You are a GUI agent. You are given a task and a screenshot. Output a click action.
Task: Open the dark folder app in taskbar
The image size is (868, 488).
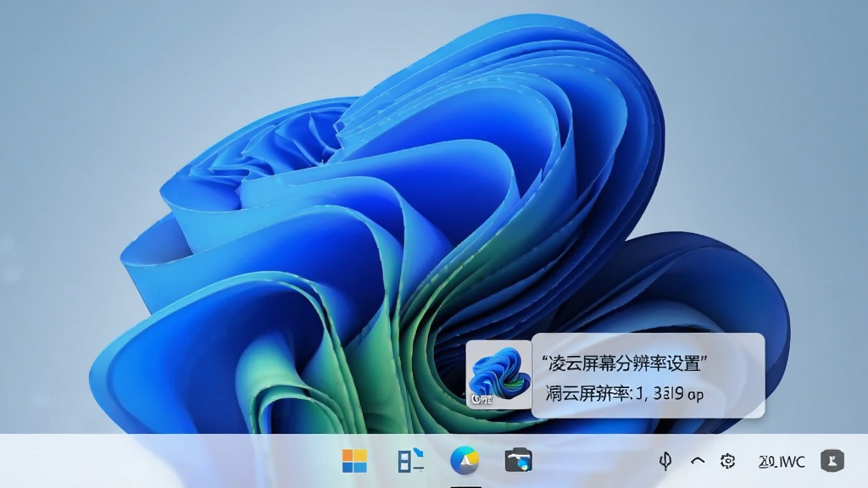[x=518, y=460]
